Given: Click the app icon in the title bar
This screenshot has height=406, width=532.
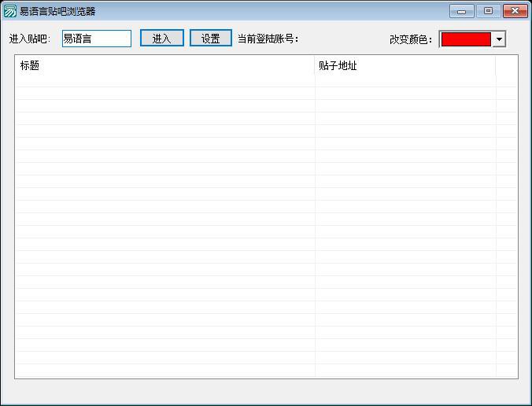Looking at the screenshot, I should tap(10, 11).
